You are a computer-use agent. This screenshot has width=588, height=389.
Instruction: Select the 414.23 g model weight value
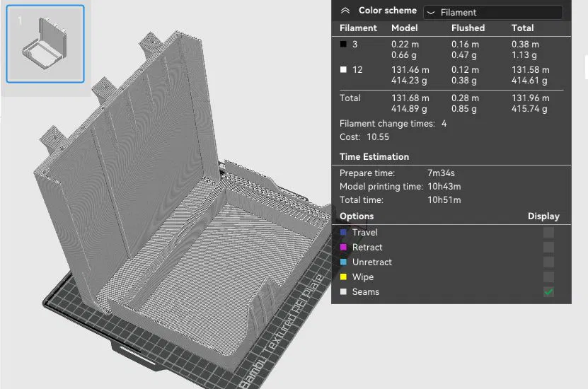pos(409,81)
